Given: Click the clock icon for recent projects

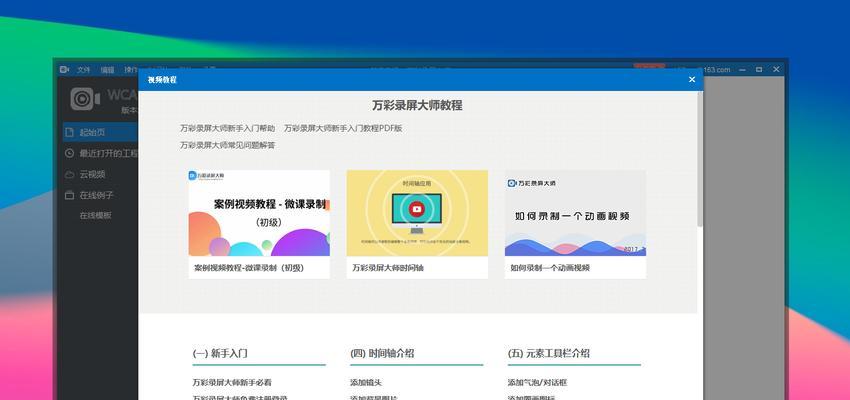Looking at the screenshot, I should (69, 153).
